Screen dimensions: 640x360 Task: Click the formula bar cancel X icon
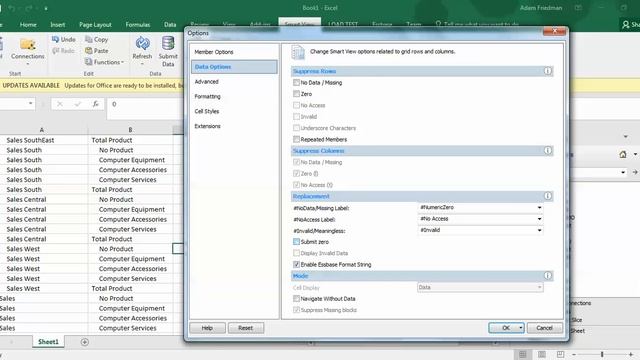coord(60,104)
